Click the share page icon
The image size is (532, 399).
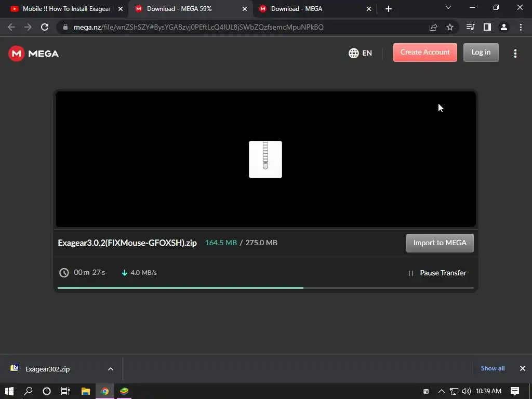(x=433, y=27)
